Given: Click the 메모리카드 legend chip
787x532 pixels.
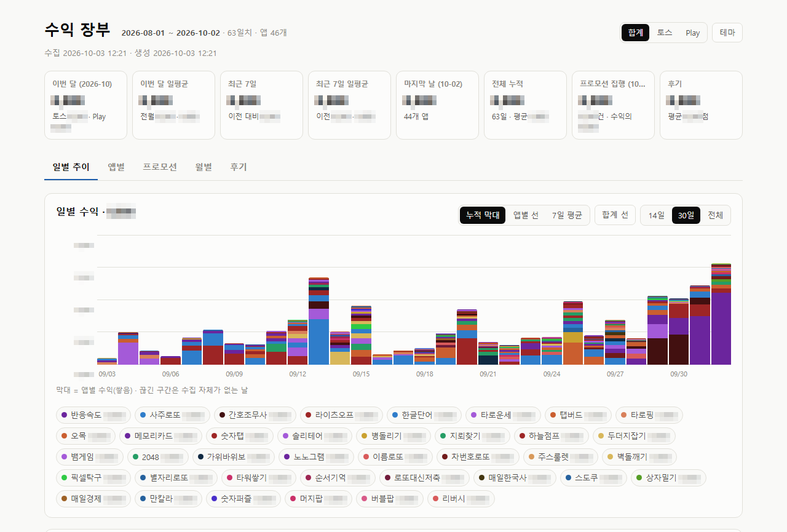Looking at the screenshot, I should click(x=160, y=436).
